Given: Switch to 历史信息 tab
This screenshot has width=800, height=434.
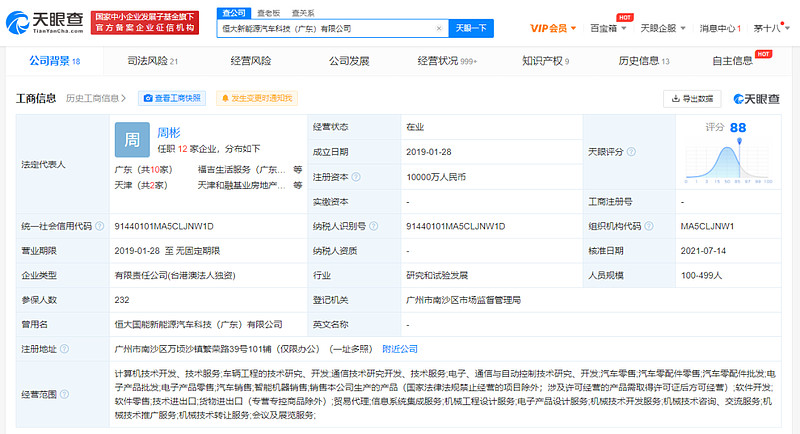Looking at the screenshot, I should click(x=644, y=61).
